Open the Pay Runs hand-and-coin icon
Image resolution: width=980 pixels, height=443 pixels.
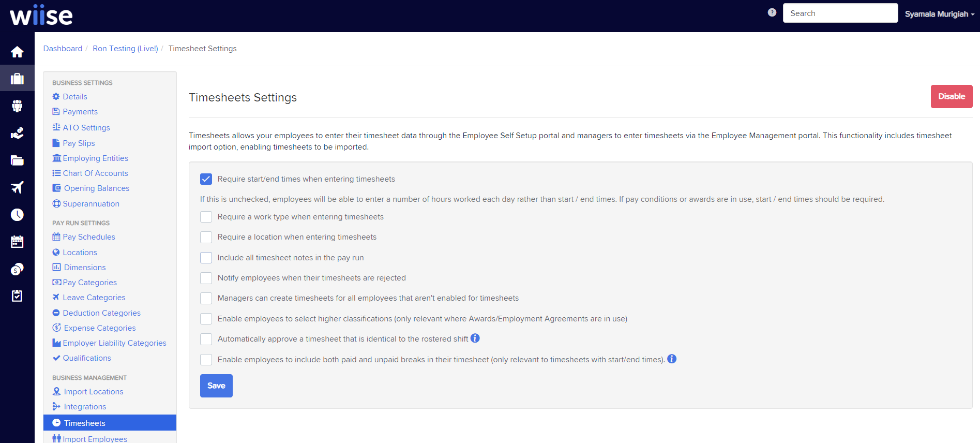click(x=17, y=133)
